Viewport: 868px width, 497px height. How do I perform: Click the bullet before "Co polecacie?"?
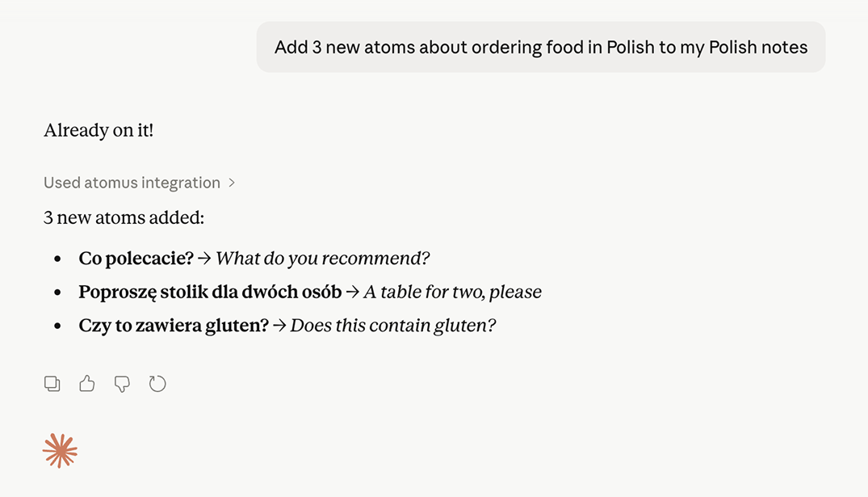[x=57, y=259]
